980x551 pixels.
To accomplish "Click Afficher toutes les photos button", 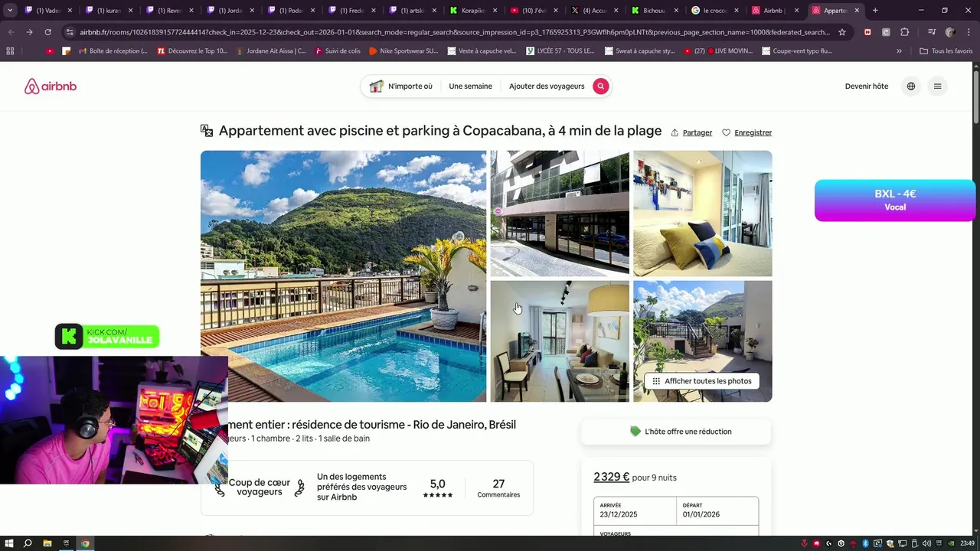I will click(702, 381).
